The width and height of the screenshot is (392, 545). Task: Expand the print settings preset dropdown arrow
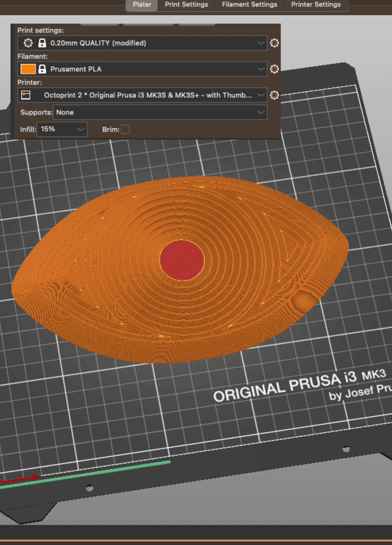coord(261,43)
